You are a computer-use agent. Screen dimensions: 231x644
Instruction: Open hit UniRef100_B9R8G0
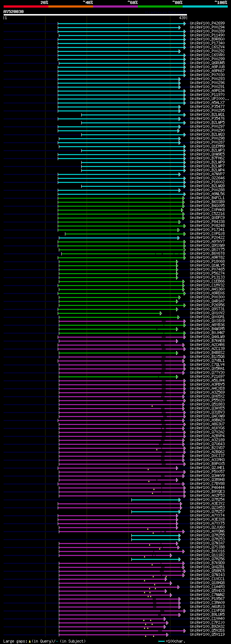tap(207, 39)
